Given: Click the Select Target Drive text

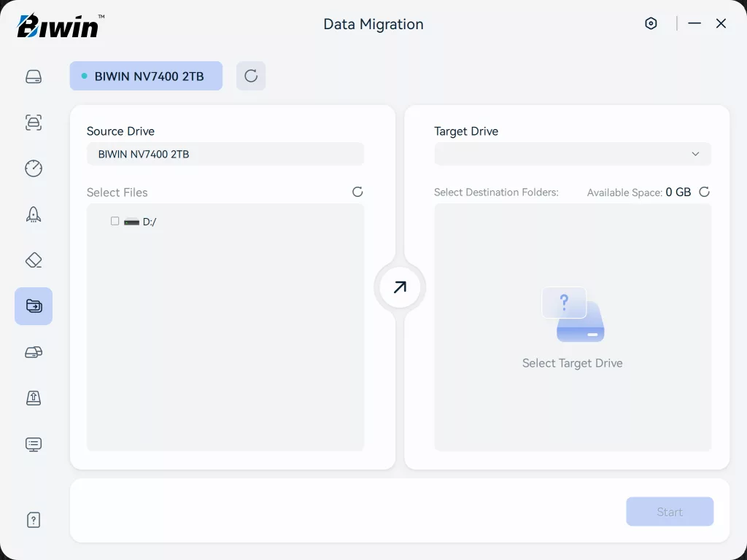Looking at the screenshot, I should coord(572,363).
